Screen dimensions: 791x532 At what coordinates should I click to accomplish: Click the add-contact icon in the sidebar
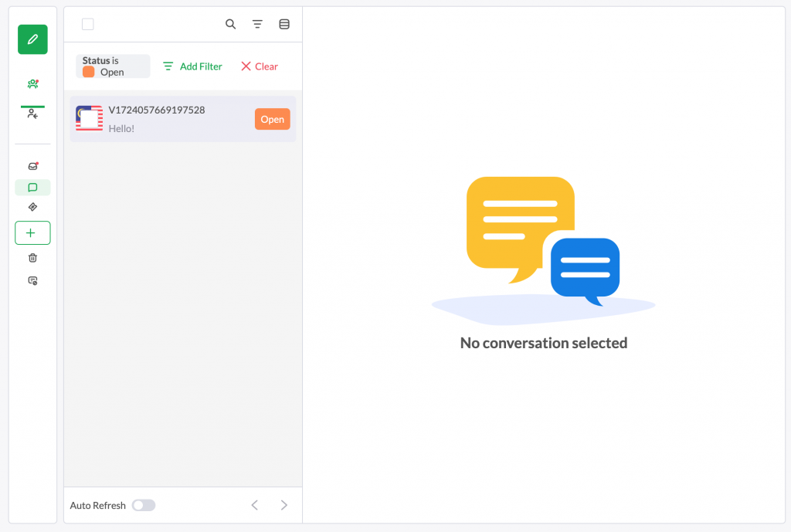tap(32, 113)
